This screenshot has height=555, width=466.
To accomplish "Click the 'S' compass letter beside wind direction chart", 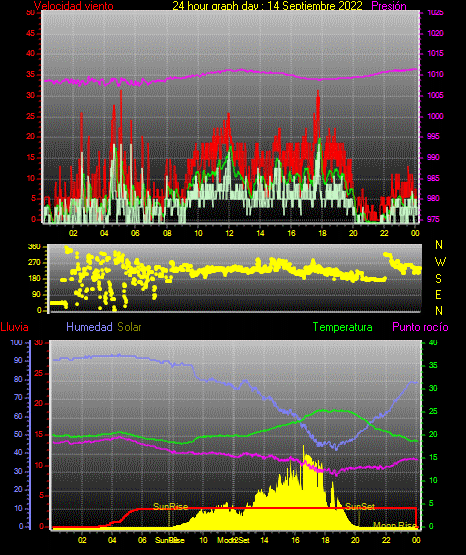I will (438, 279).
